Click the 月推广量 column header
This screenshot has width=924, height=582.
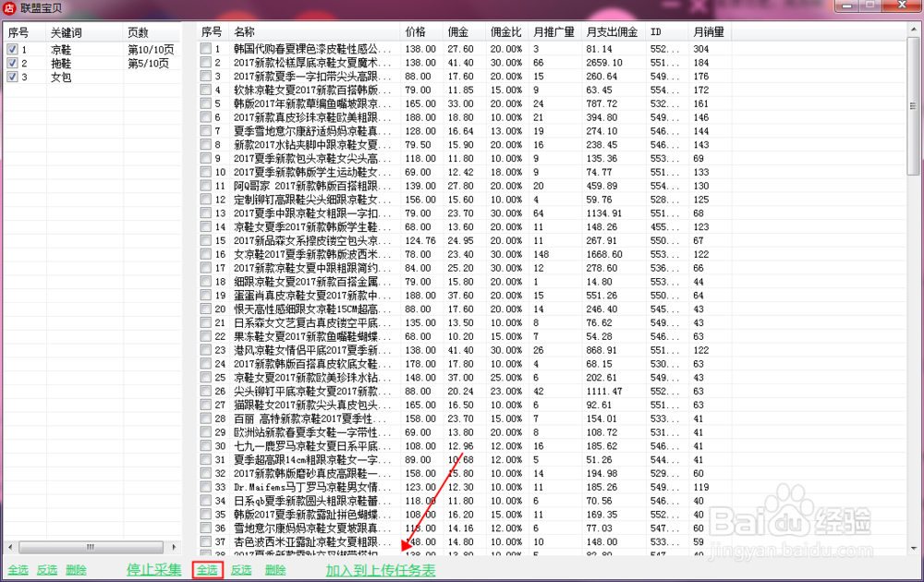click(x=555, y=31)
